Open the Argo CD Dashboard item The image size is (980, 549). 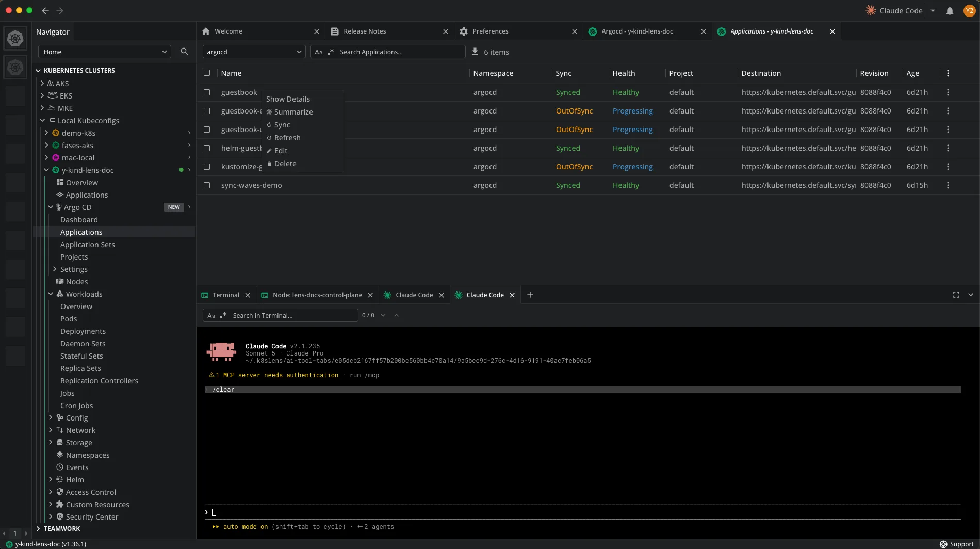pyautogui.click(x=79, y=220)
